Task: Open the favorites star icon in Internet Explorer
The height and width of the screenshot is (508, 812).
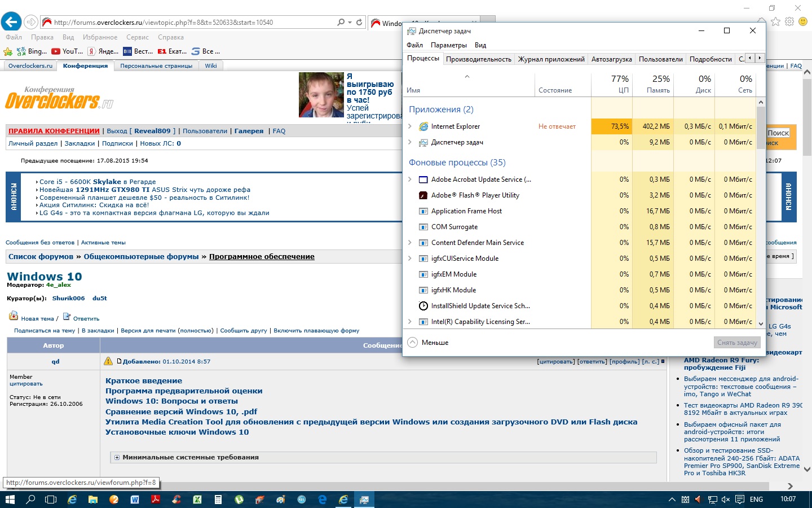Action: [x=776, y=21]
